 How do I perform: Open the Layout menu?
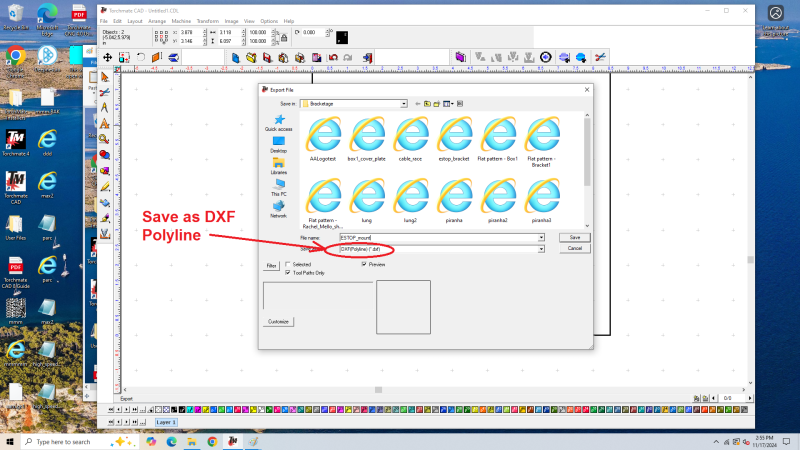tap(135, 21)
